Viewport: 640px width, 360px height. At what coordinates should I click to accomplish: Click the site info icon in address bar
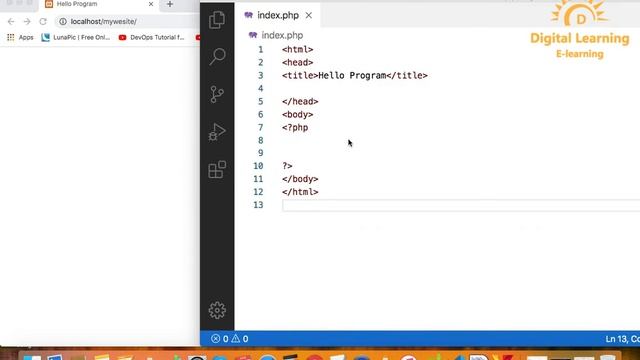tap(63, 22)
